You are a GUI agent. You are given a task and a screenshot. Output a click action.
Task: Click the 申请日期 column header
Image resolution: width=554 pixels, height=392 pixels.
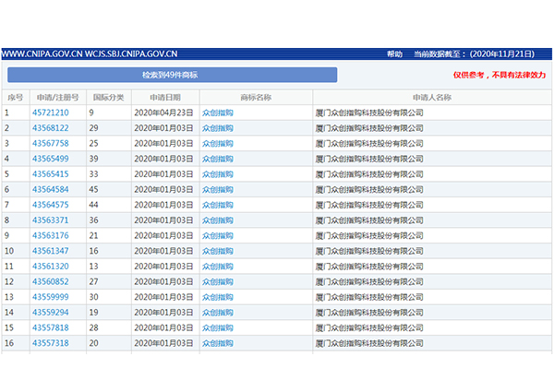(164, 97)
